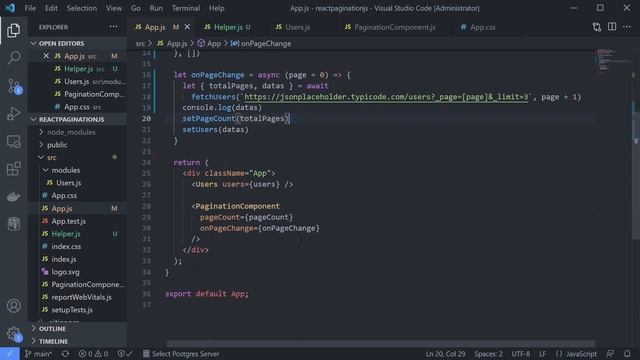Open the Run and Debug view
The height and width of the screenshot is (360, 640).
pyautogui.click(x=13, y=113)
